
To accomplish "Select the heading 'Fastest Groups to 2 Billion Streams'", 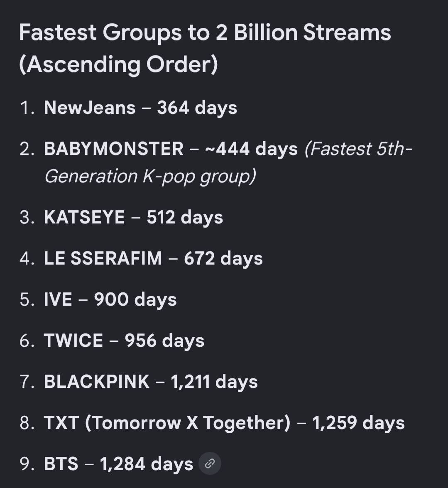I will coord(205,32).
